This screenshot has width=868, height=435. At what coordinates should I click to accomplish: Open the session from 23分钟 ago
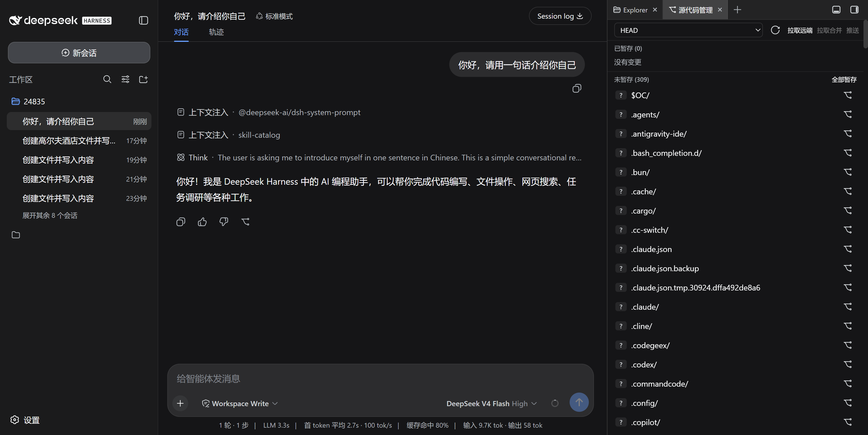pos(79,198)
